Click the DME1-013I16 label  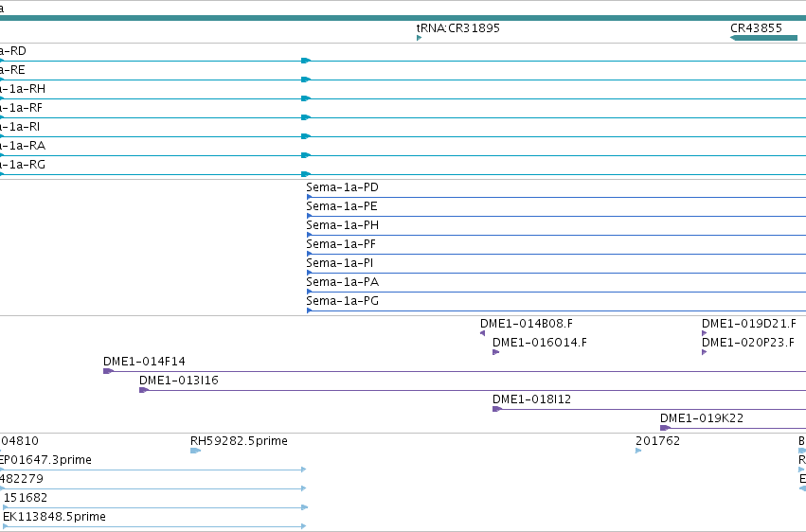tap(179, 381)
